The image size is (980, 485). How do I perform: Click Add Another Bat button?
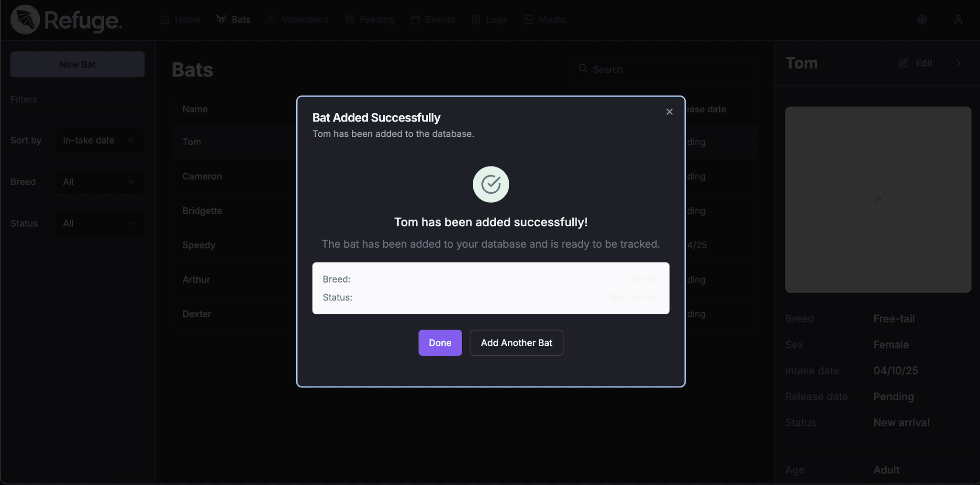pos(516,342)
